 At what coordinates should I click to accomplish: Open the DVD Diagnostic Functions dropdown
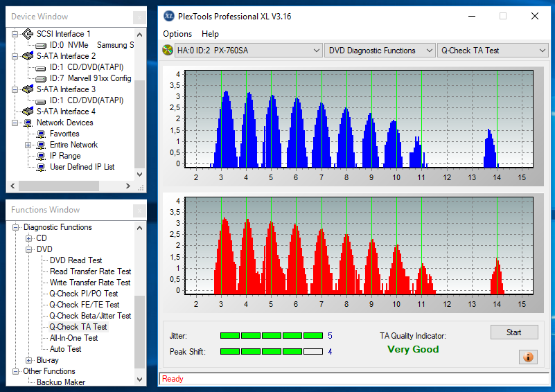(380, 51)
